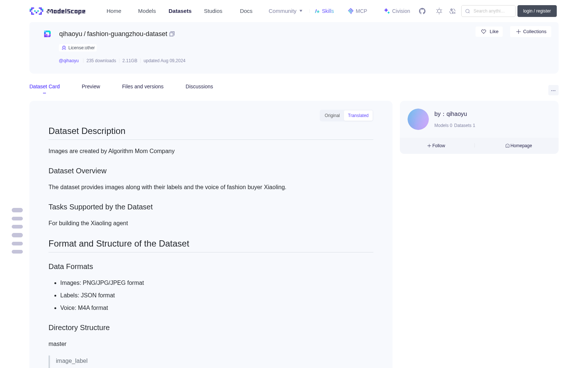The image size is (588, 368).
Task: Focus the Search anything input field
Action: click(488, 11)
